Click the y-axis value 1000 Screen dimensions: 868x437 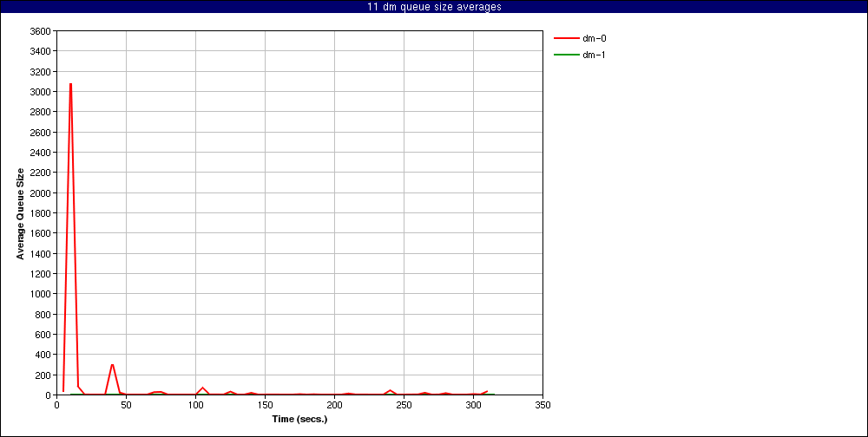[x=42, y=294]
